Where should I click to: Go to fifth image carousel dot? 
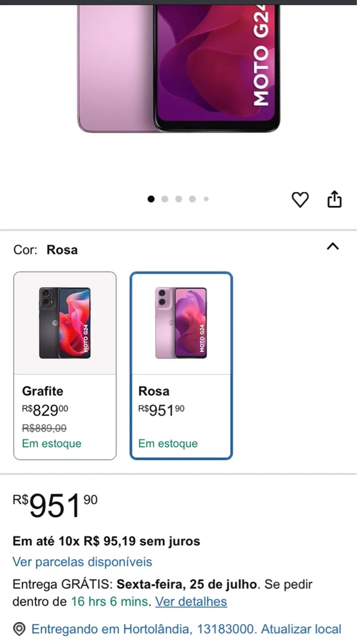206,199
